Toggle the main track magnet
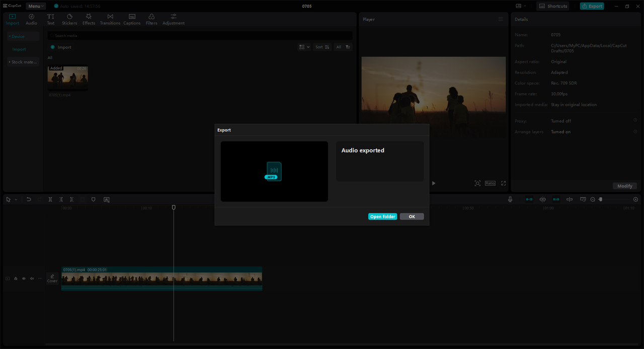 pyautogui.click(x=529, y=199)
